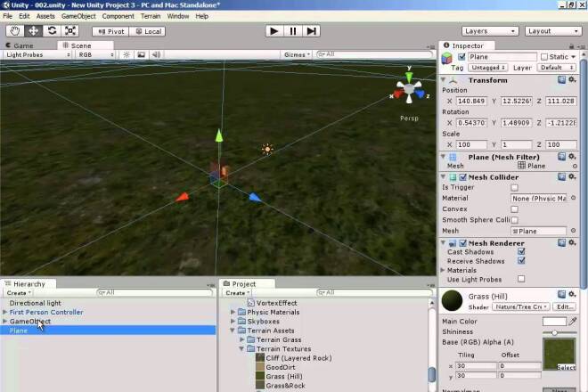Toggle the Smooth Sphere Collisions checkbox

[x=515, y=220]
